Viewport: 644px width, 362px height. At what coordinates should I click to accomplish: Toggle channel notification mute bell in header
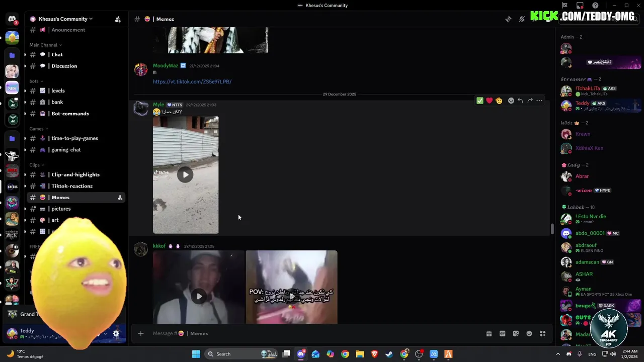coord(522,19)
